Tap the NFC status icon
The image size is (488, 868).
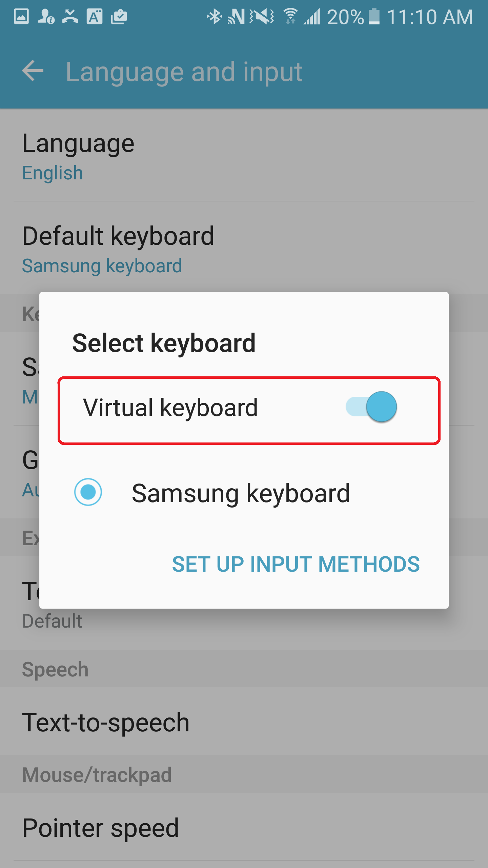(237, 16)
